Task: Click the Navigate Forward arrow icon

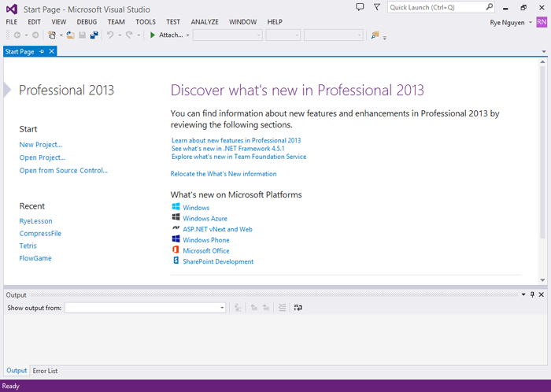Action: 35,35
